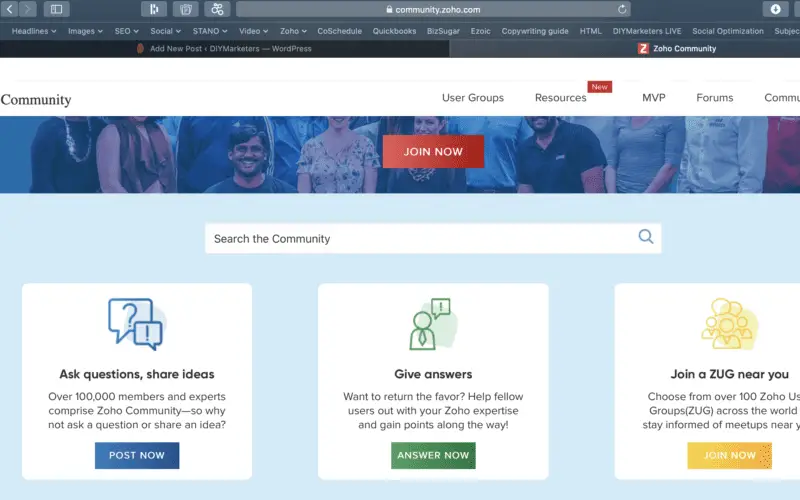Expand the Headlines bookmarks folder
The image size is (800, 500).
tap(34, 31)
